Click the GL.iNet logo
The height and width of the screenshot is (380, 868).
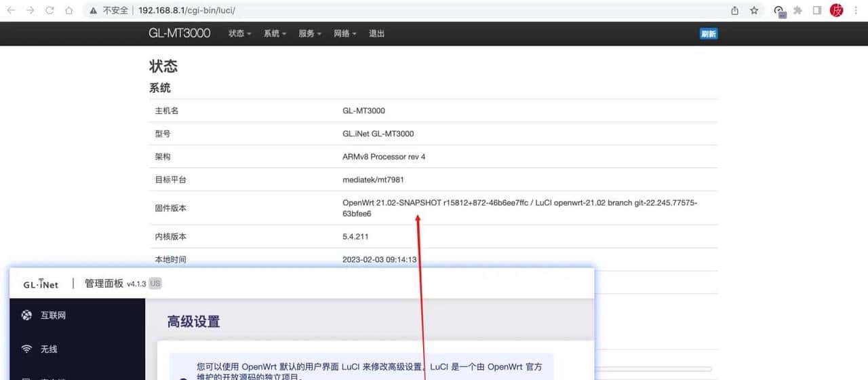pyautogui.click(x=41, y=284)
